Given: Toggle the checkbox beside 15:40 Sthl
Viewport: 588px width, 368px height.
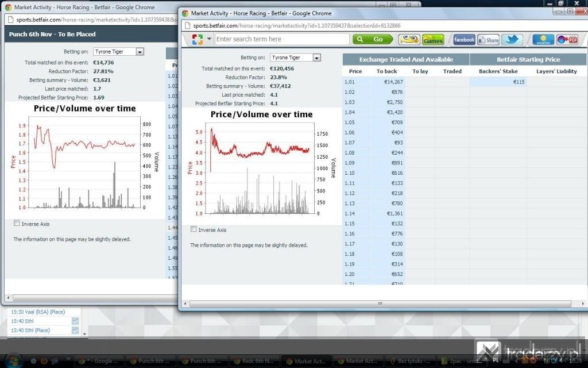Looking at the screenshot, I should [75, 321].
